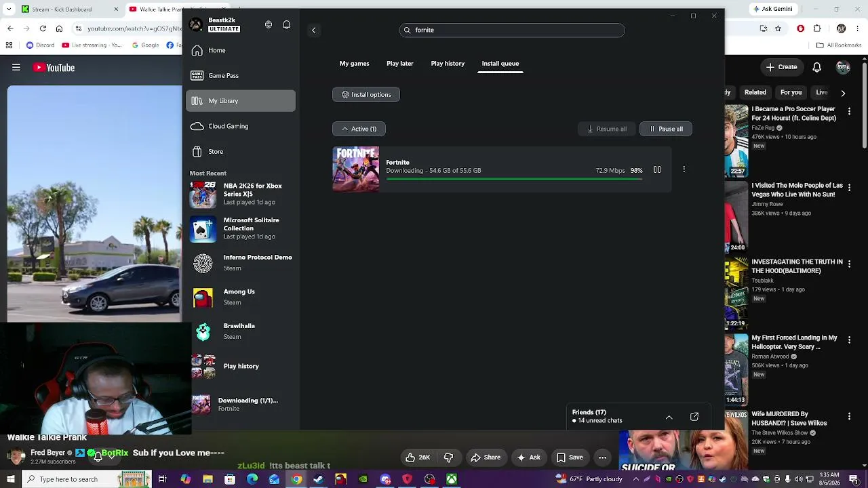Save the YouTube video to a playlist
Viewport: 868px width, 488px height.
coord(570,457)
